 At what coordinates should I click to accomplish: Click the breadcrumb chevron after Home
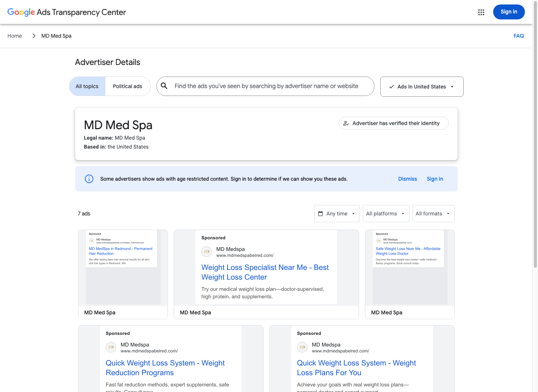point(34,36)
